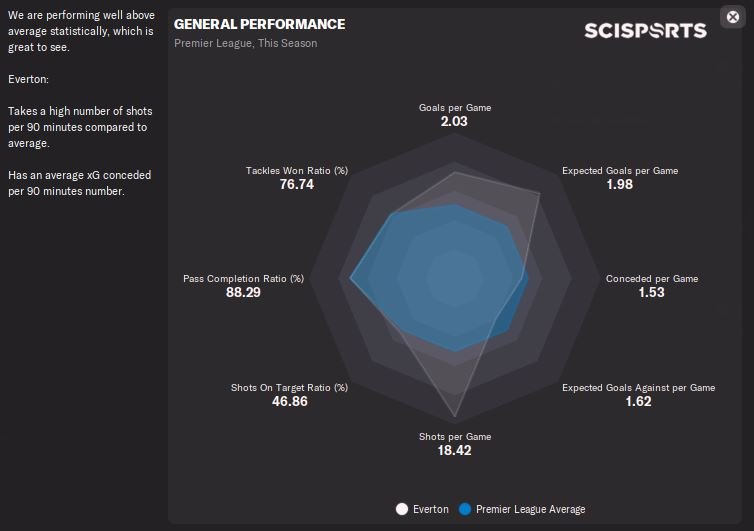Click the radar's Shots per Game bottom vertex
Screen dimensions: 754x531
tap(455, 416)
